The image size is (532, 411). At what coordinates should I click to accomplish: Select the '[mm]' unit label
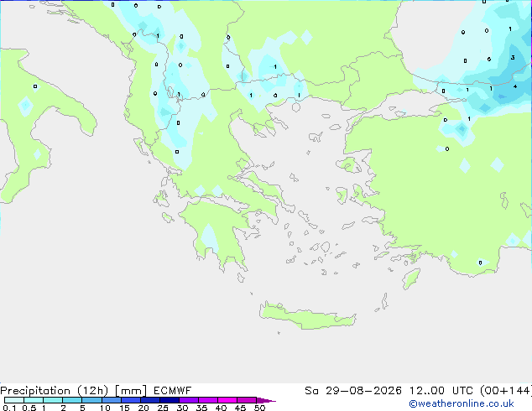click(x=131, y=391)
